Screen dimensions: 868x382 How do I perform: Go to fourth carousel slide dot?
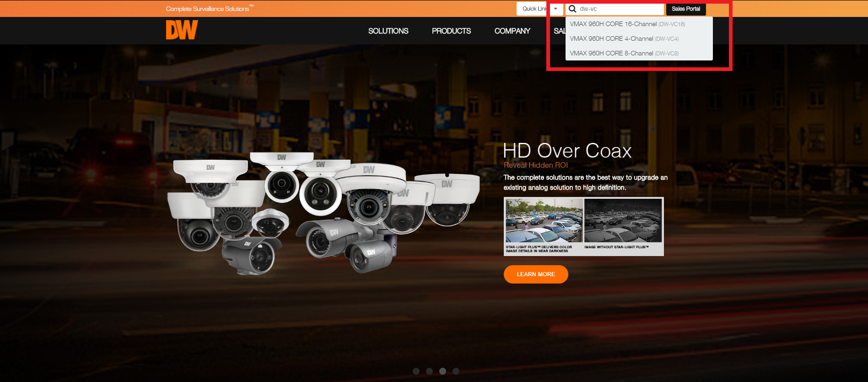pos(456,371)
